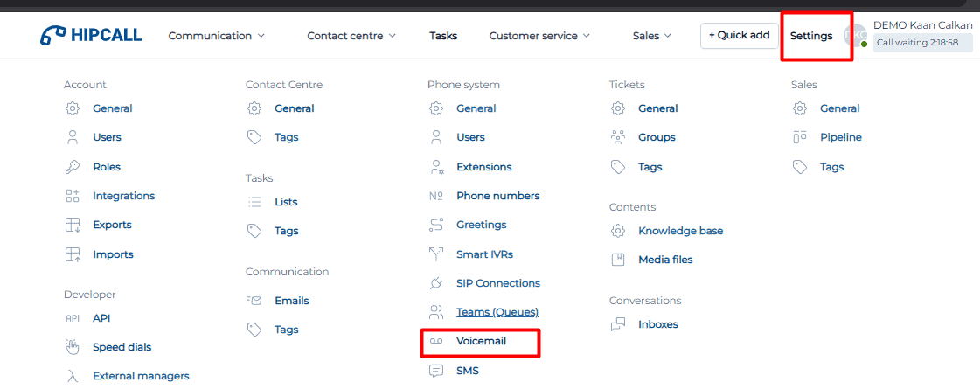This screenshot has height=389, width=980.
Task: Click the Smart IVRs branching icon
Action: coord(436,254)
